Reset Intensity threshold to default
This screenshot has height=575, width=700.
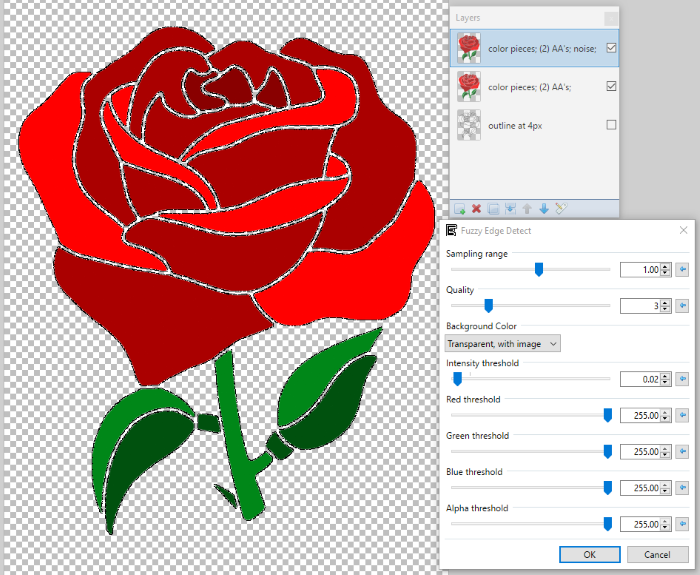point(682,379)
